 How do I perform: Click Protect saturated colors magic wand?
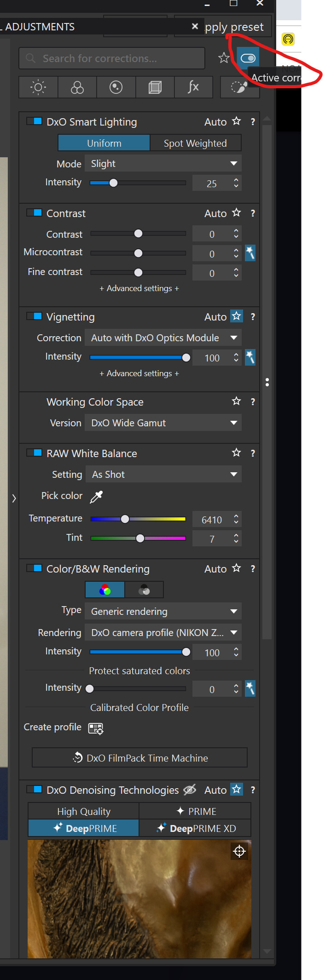coord(250,688)
